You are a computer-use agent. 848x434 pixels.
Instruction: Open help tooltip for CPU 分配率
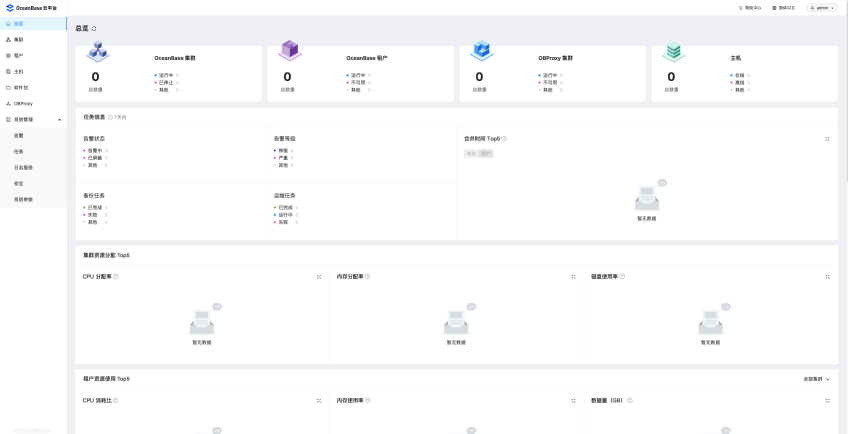(116, 277)
